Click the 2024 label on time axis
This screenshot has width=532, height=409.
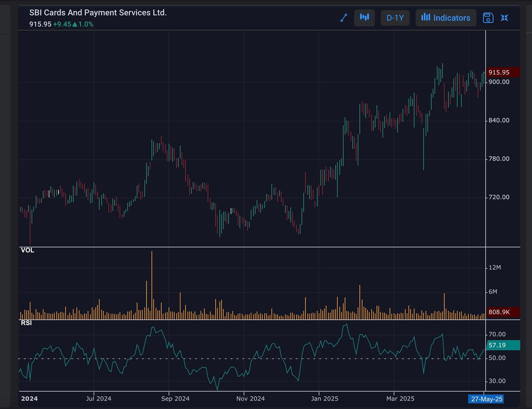coord(30,399)
